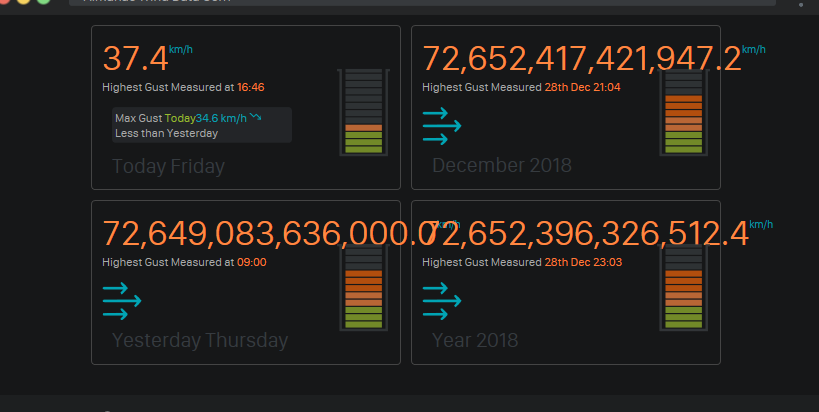This screenshot has width=819, height=412.
Task: Click the 'Less than Yesterday' text
Action: point(166,133)
